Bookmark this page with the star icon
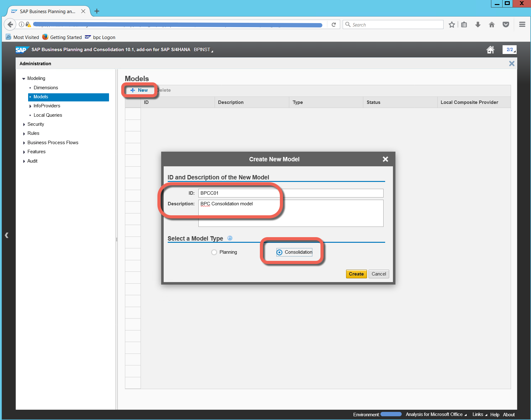Screen dimensions: 531x420 (451, 25)
